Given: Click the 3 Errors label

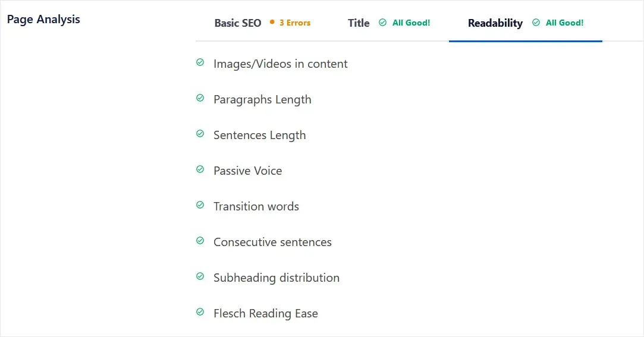Looking at the screenshot, I should [295, 23].
